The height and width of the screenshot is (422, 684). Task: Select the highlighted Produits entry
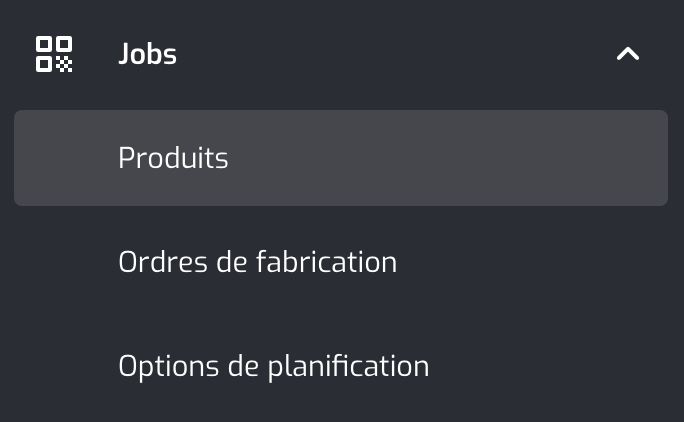173,158
